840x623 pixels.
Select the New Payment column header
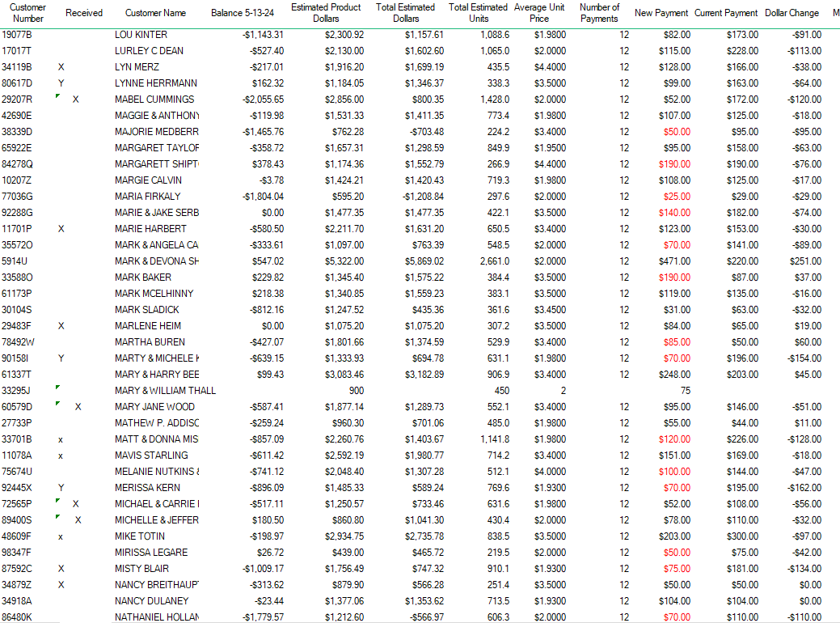click(661, 13)
